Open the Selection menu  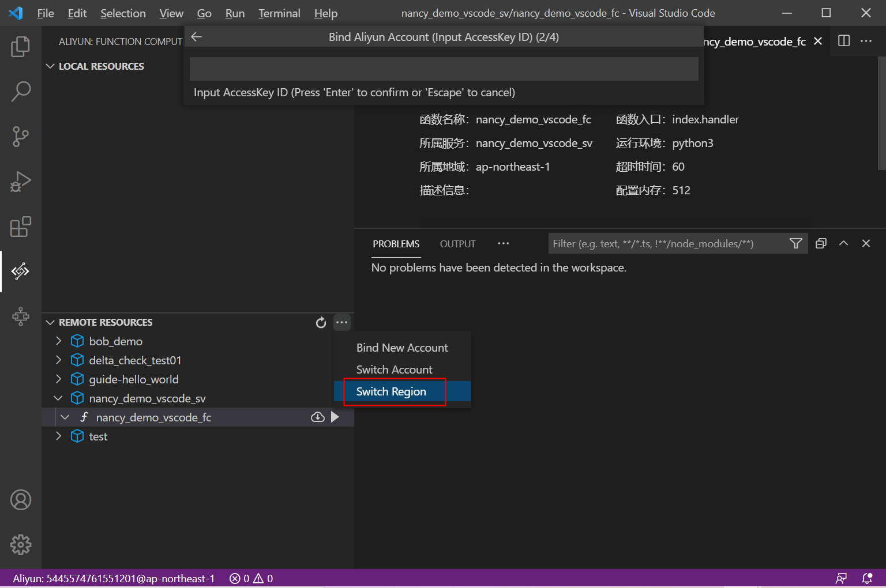tap(123, 13)
